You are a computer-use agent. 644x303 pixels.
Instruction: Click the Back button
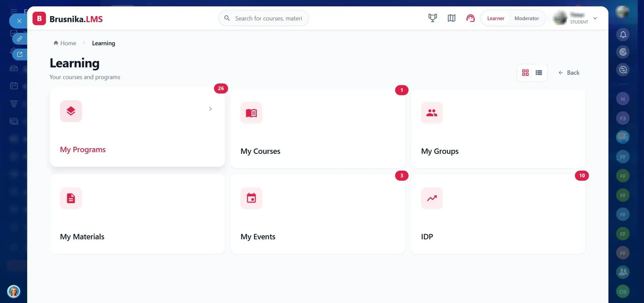[569, 73]
